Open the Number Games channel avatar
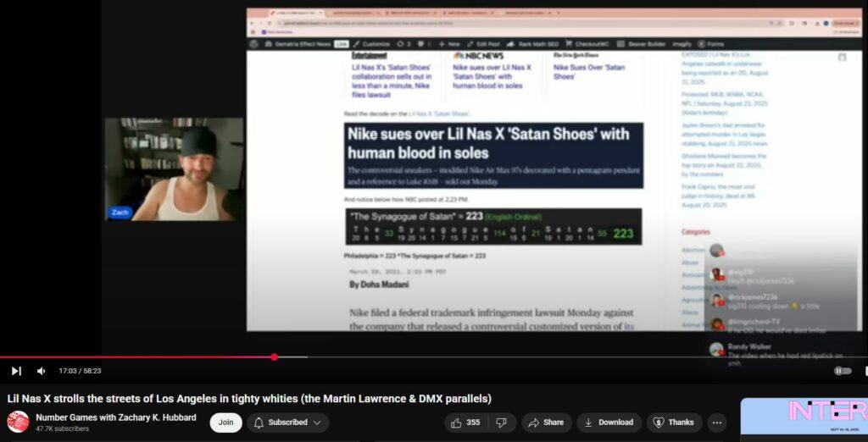This screenshot has height=442, width=868. (x=18, y=422)
